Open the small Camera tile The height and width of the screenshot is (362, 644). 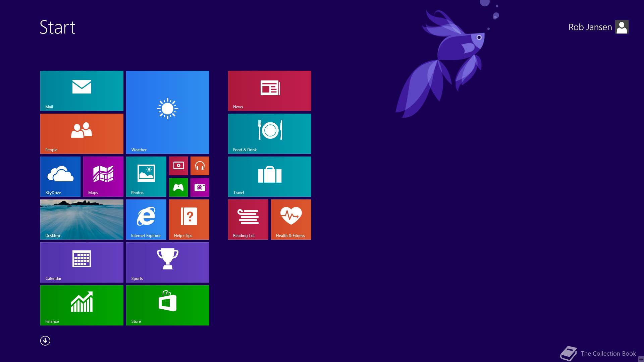click(200, 187)
